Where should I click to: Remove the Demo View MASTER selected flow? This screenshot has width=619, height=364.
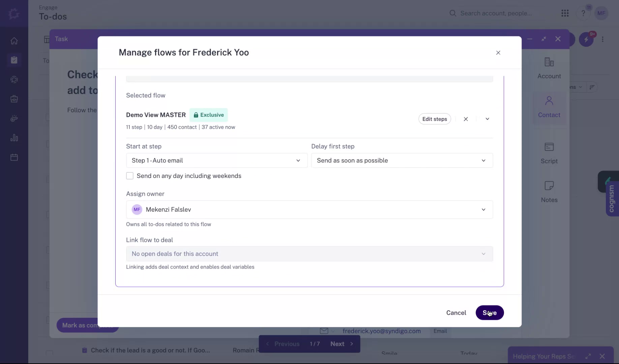466,119
